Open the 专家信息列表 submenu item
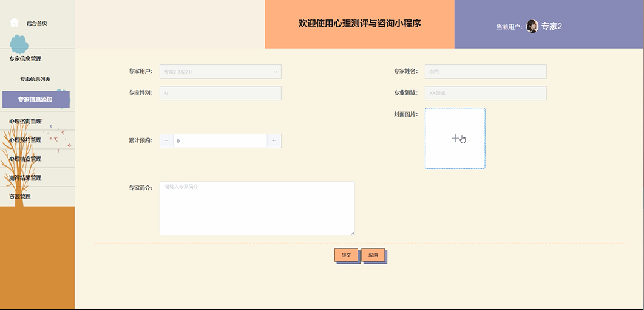Image resolution: width=644 pixels, height=310 pixels. point(35,80)
